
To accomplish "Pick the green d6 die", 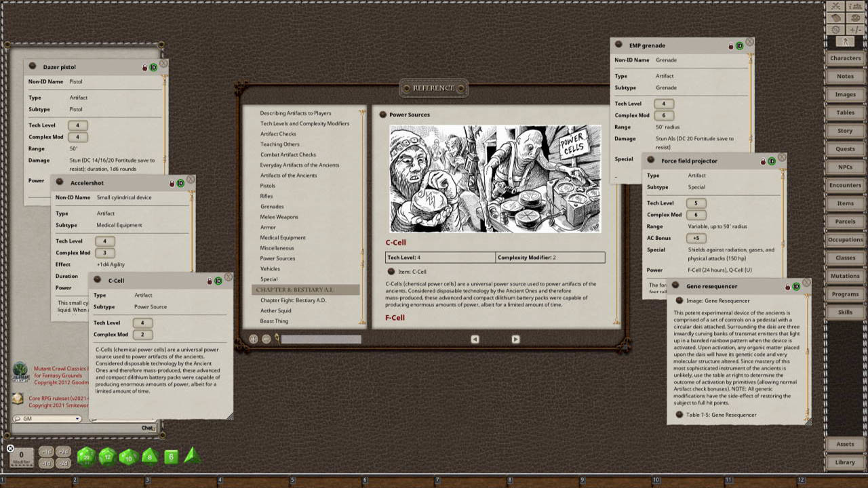I will [x=171, y=457].
